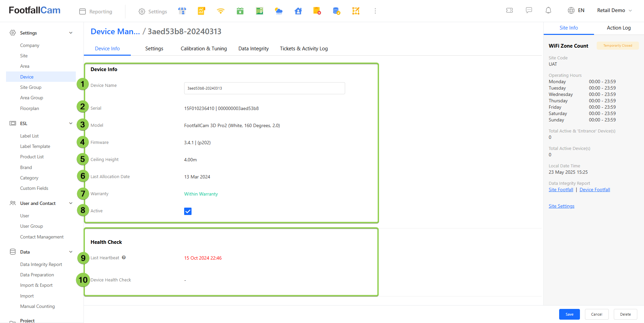
Task: Open Label List under ESL
Action: click(x=30, y=136)
